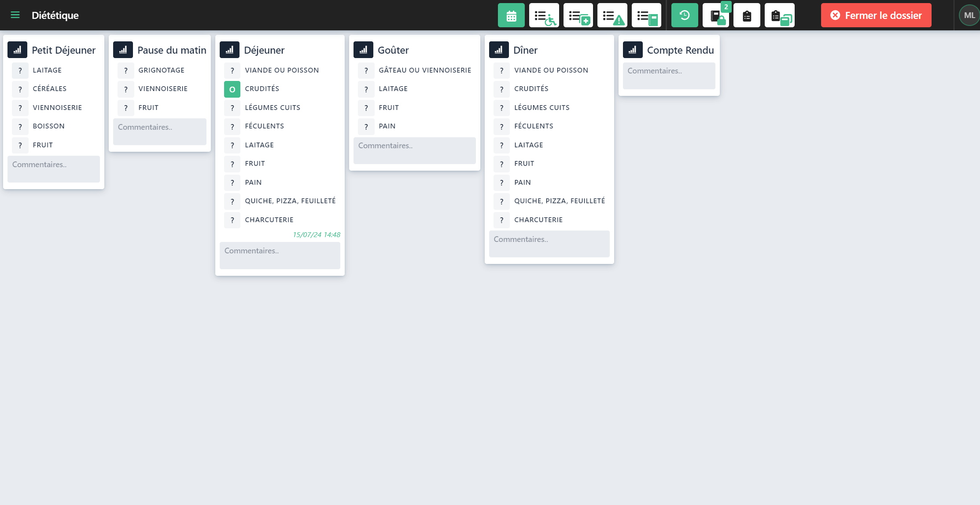Open the history clock icon
Viewport: 980px width, 505px height.
(x=685, y=15)
